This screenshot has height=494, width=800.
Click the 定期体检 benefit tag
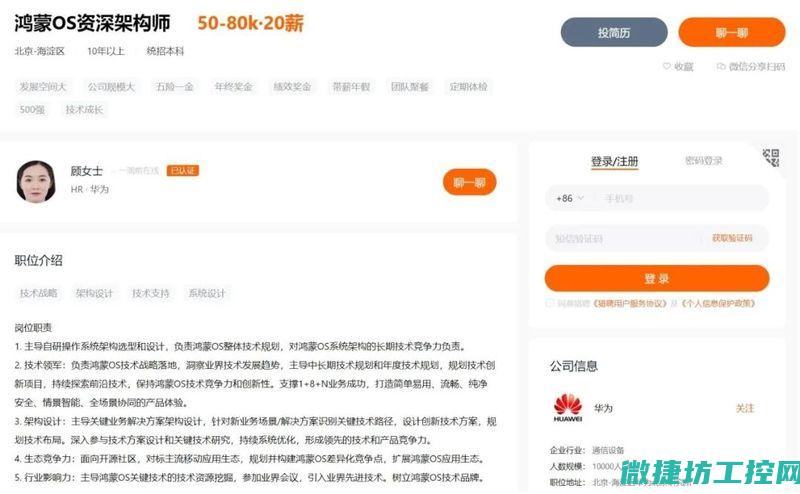[x=468, y=87]
